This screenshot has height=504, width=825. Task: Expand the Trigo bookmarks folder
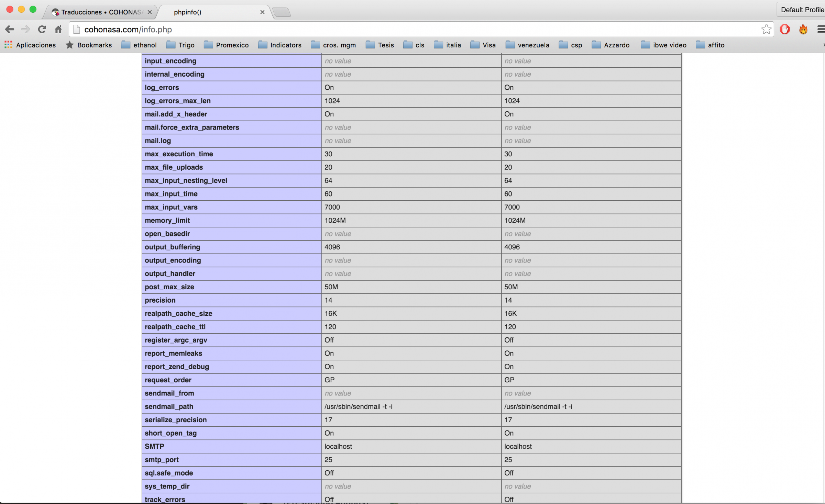pyautogui.click(x=180, y=45)
